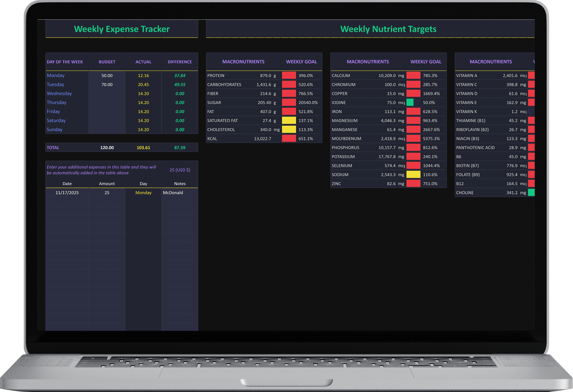
Task: Click the Amount cell containing 25
Action: click(x=107, y=193)
